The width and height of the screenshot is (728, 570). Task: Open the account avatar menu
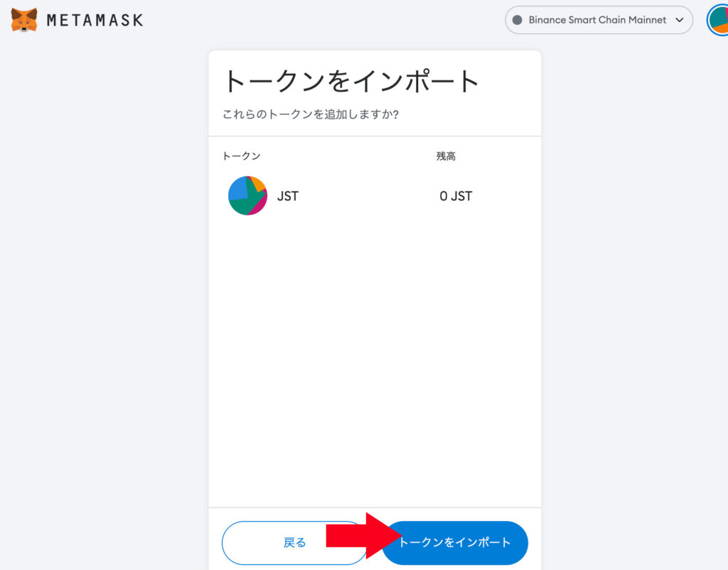point(718,21)
